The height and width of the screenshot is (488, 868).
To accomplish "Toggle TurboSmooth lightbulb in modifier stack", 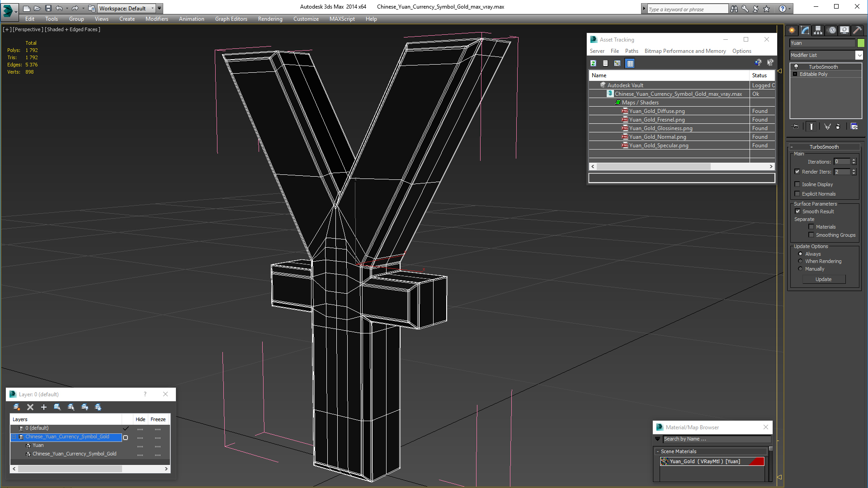I will (x=796, y=67).
